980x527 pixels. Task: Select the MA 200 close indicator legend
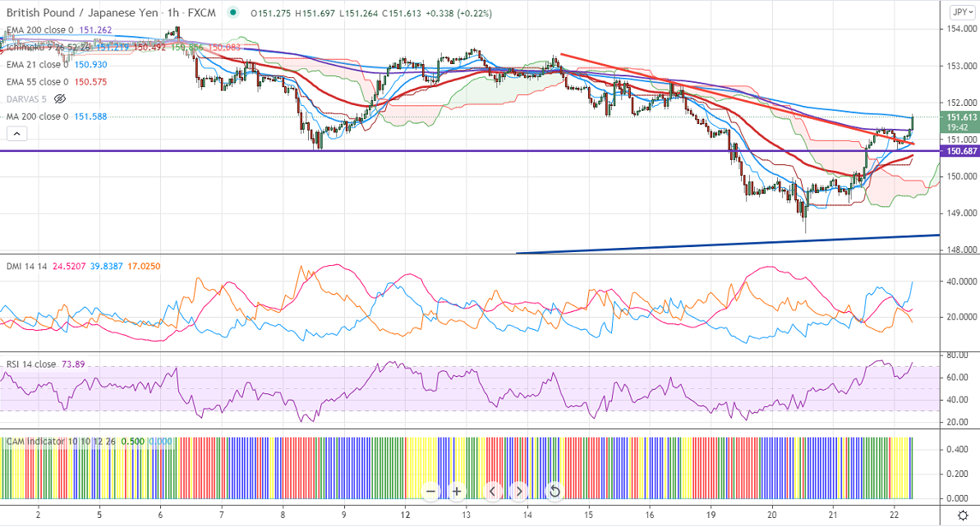[37, 116]
